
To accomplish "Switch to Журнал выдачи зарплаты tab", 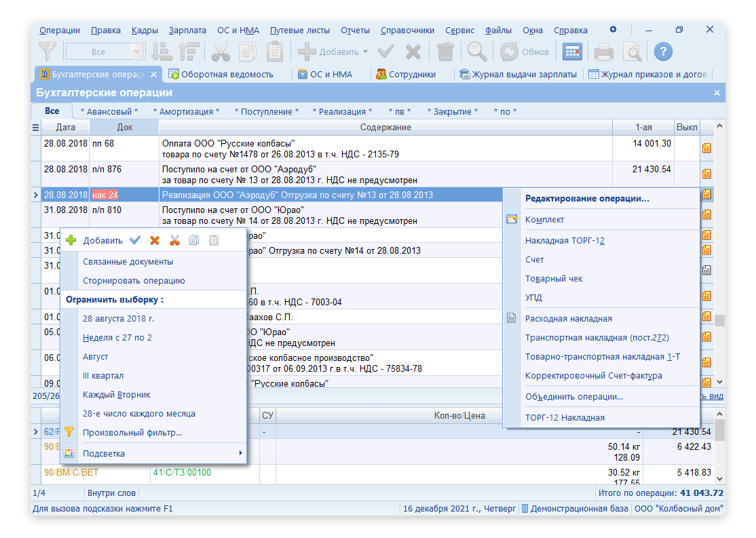I will pos(518,74).
